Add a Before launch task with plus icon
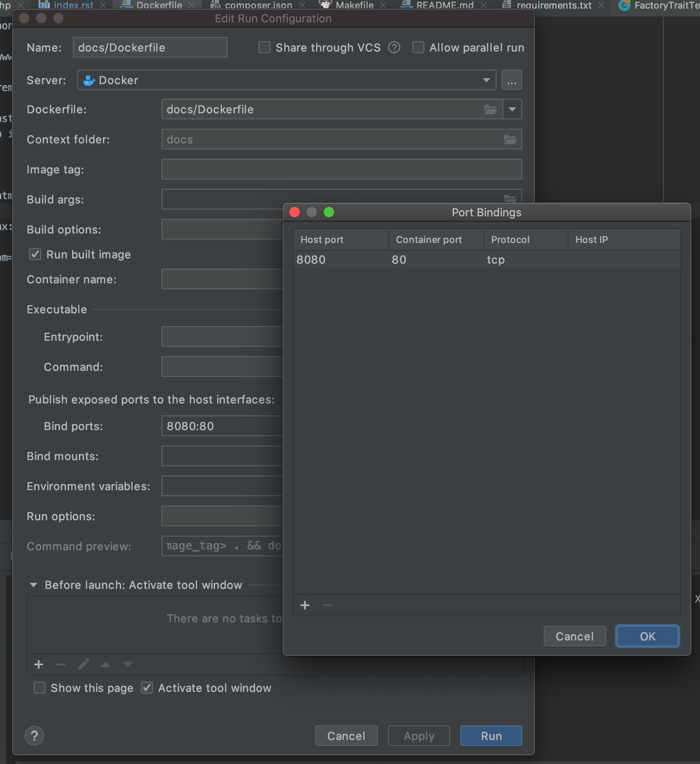The width and height of the screenshot is (700, 764). pos(39,664)
